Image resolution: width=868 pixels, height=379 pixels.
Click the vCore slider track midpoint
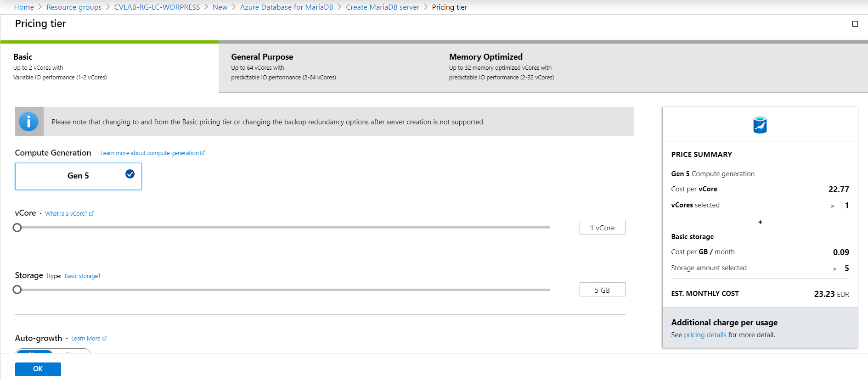pos(284,228)
